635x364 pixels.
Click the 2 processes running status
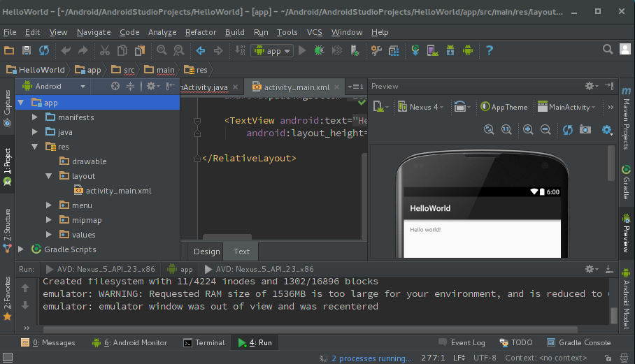pyautogui.click(x=371, y=358)
